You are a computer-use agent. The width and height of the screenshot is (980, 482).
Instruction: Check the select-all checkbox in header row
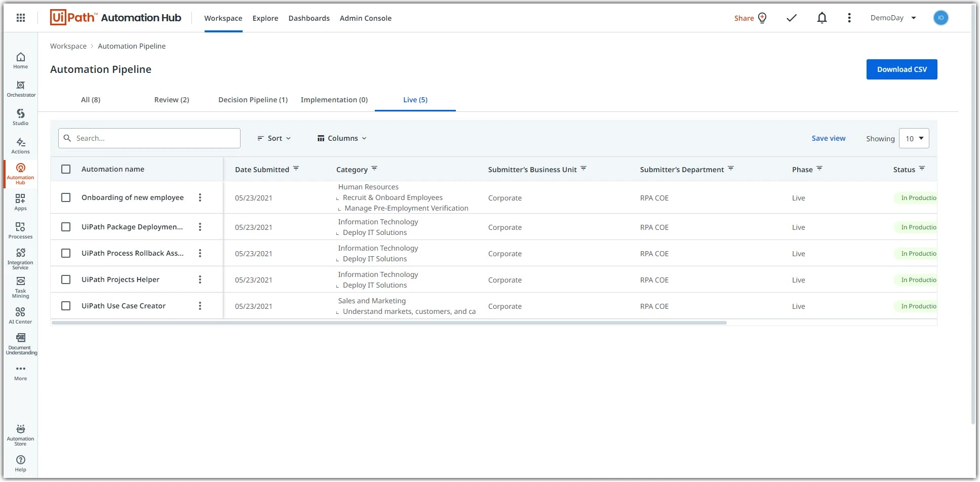coord(66,169)
